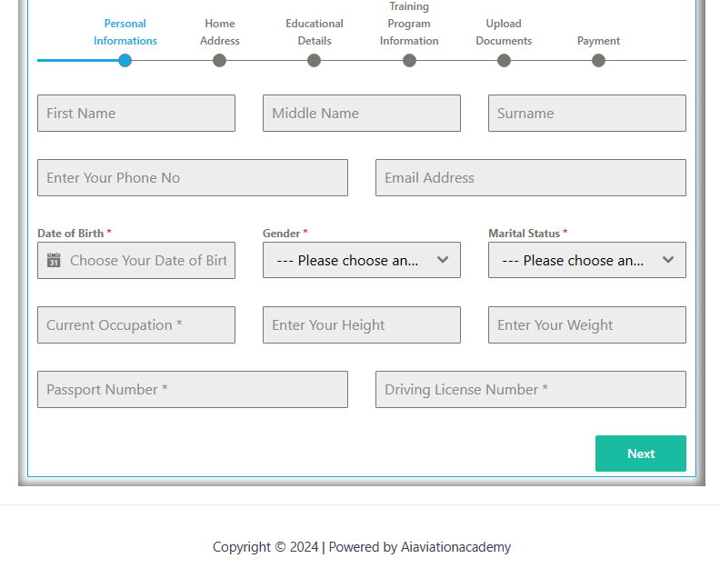
Task: Select the Surname input box
Action: coord(586,114)
